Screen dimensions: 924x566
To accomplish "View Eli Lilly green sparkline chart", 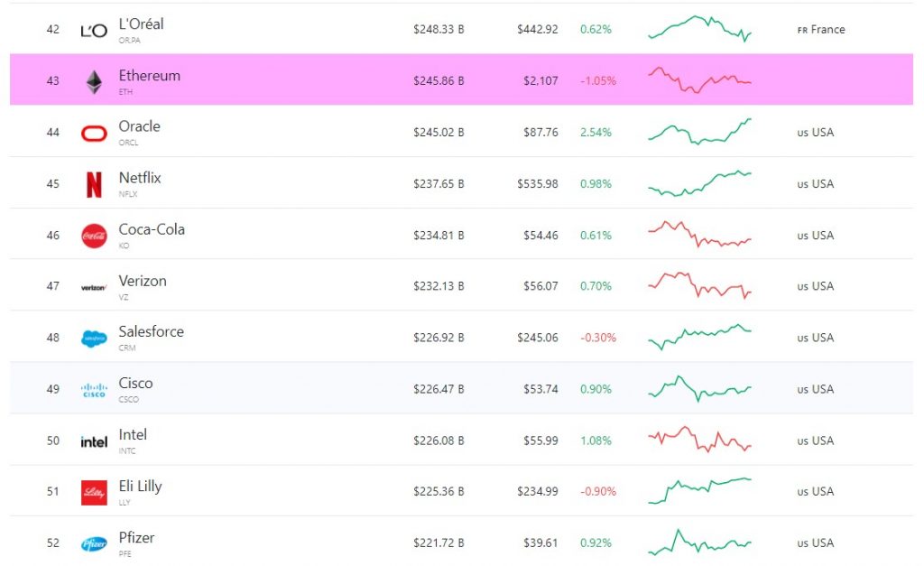I will (699, 490).
